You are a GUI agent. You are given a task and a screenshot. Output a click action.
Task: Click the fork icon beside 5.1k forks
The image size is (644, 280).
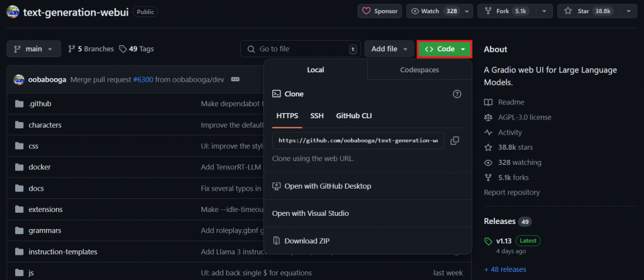pyautogui.click(x=488, y=178)
